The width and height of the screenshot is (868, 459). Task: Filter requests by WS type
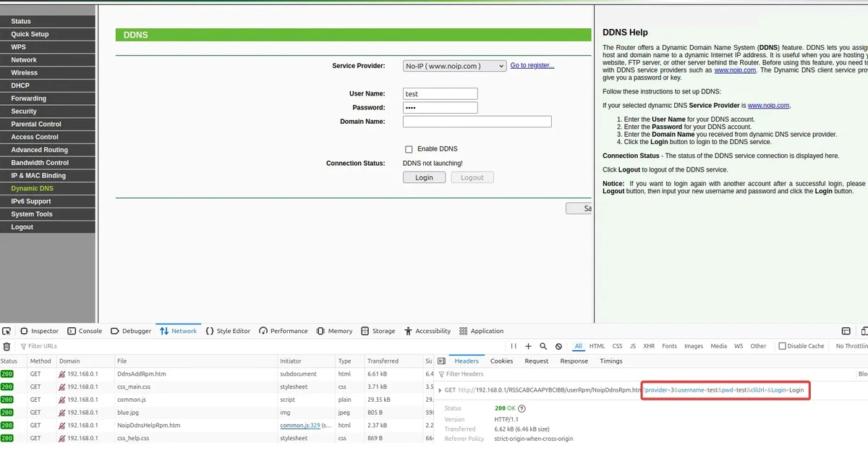739,346
